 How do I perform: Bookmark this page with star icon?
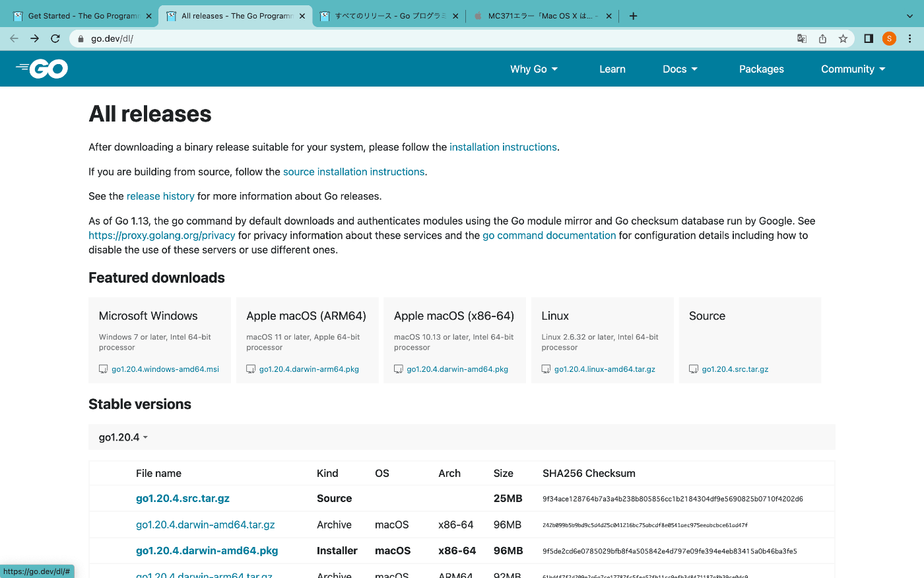point(843,38)
